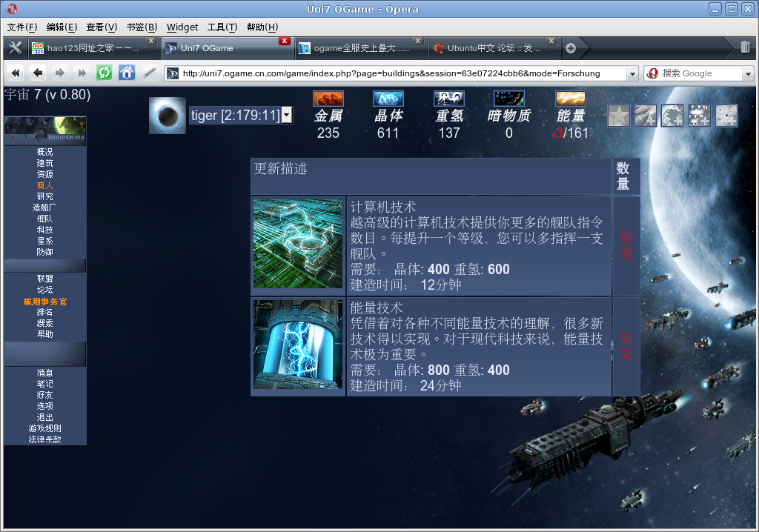This screenshot has width=759, height=532.
Task: Click the crystal resource icon
Action: tap(388, 99)
